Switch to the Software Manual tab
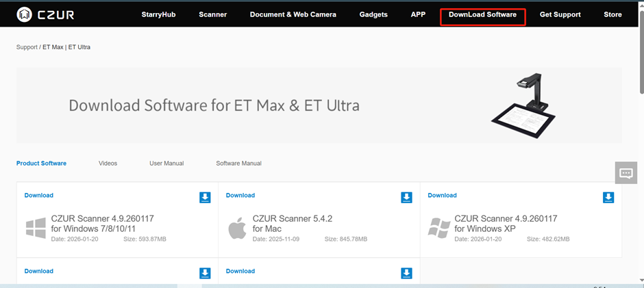 click(x=238, y=163)
